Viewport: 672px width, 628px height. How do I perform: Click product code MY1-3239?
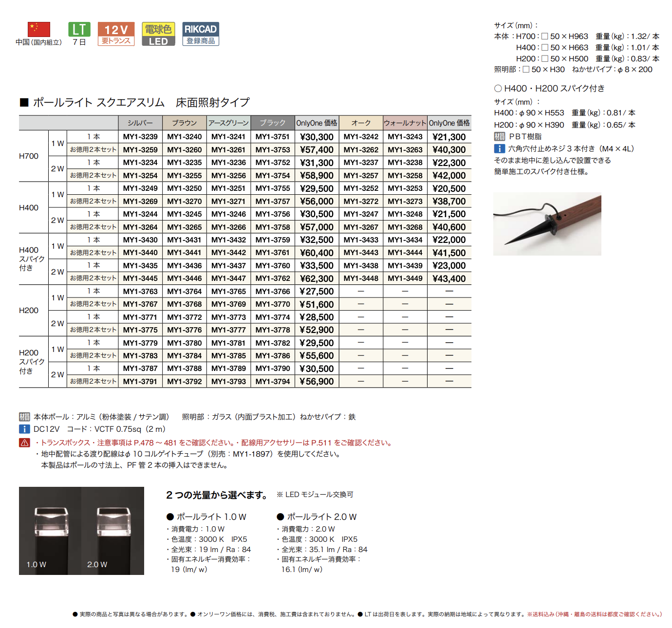coord(140,137)
